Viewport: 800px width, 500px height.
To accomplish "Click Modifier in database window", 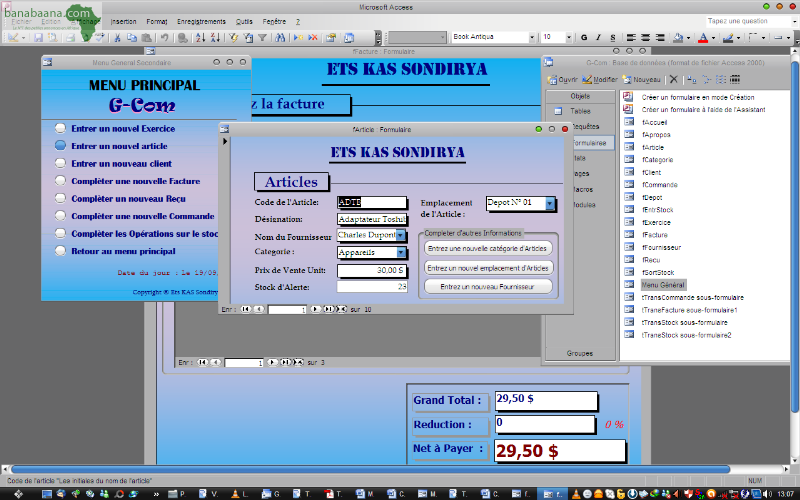I will click(x=600, y=80).
